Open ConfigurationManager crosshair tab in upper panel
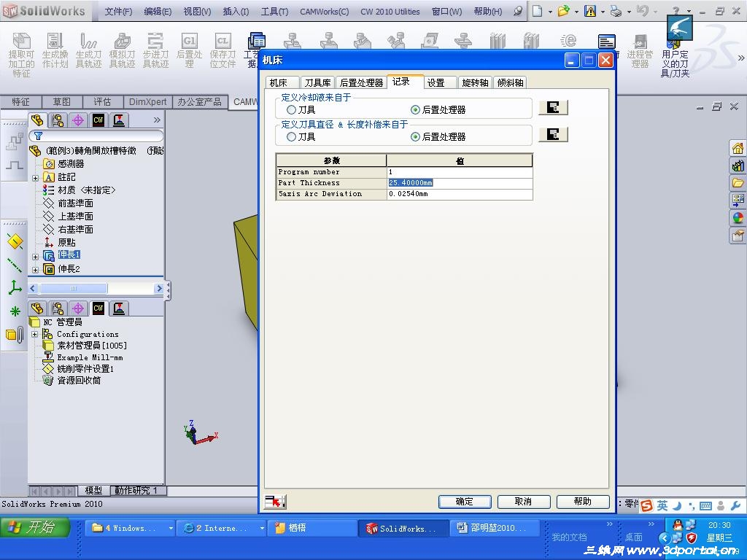This screenshot has width=747, height=560. pyautogui.click(x=78, y=120)
